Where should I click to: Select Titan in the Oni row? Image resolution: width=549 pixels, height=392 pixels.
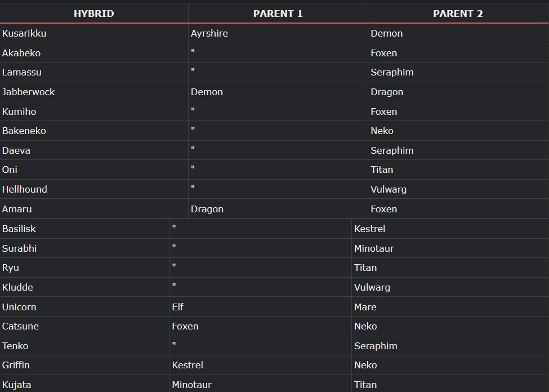coord(382,170)
